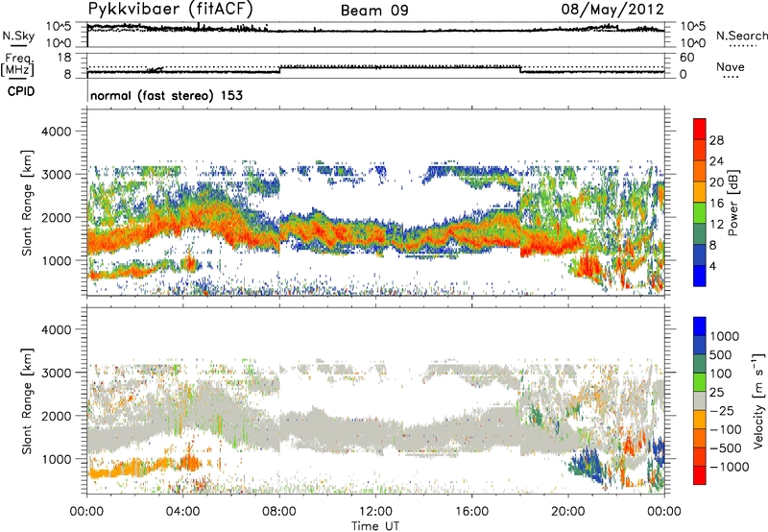
Task: Click the '08:00' time tick label
Action: click(x=279, y=512)
